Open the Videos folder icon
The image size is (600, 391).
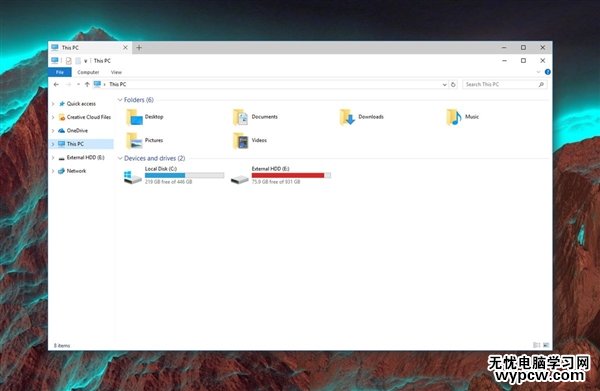point(241,141)
